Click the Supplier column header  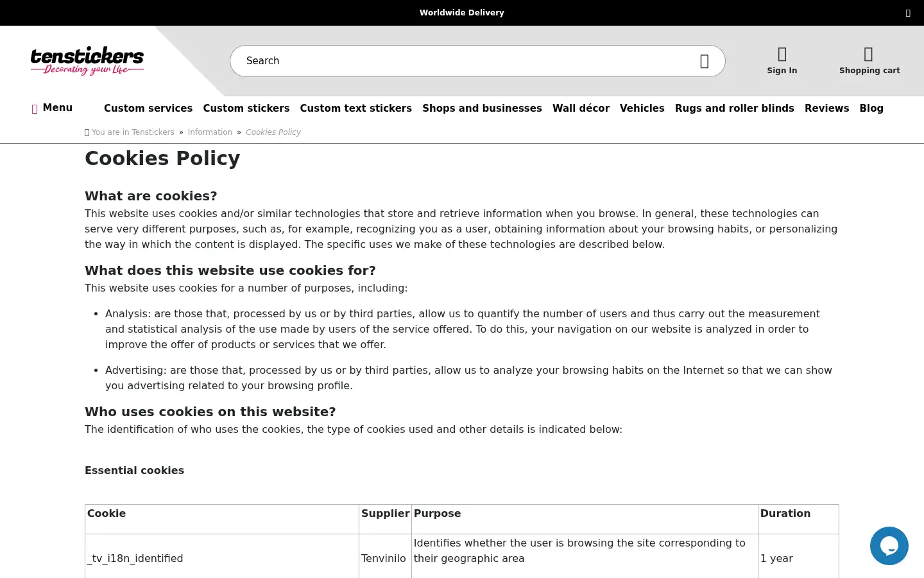click(x=385, y=520)
